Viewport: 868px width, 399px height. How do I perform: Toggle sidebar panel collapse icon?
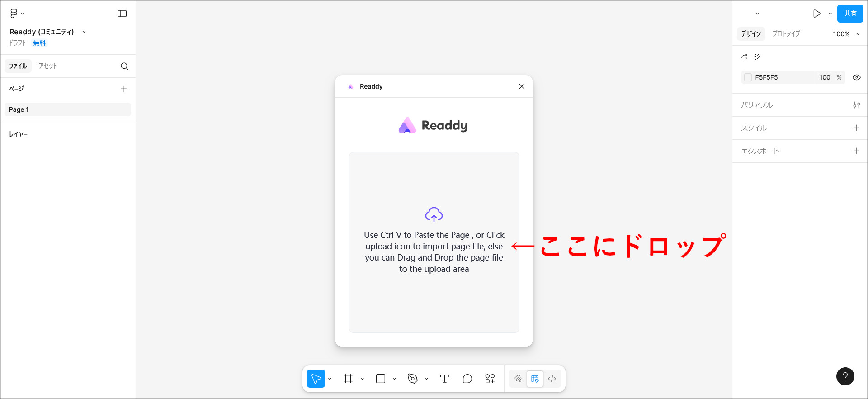122,14
